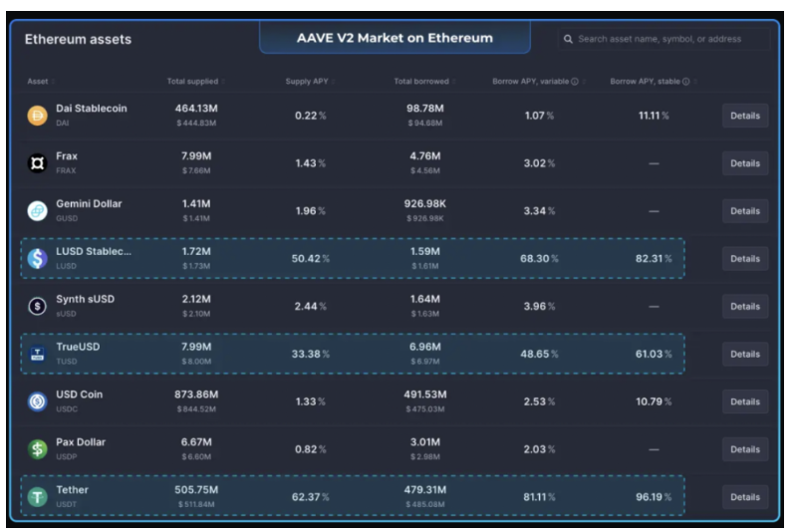The image size is (794, 532).
Task: Open Details for Gemini Dollar
Action: pyautogui.click(x=745, y=210)
